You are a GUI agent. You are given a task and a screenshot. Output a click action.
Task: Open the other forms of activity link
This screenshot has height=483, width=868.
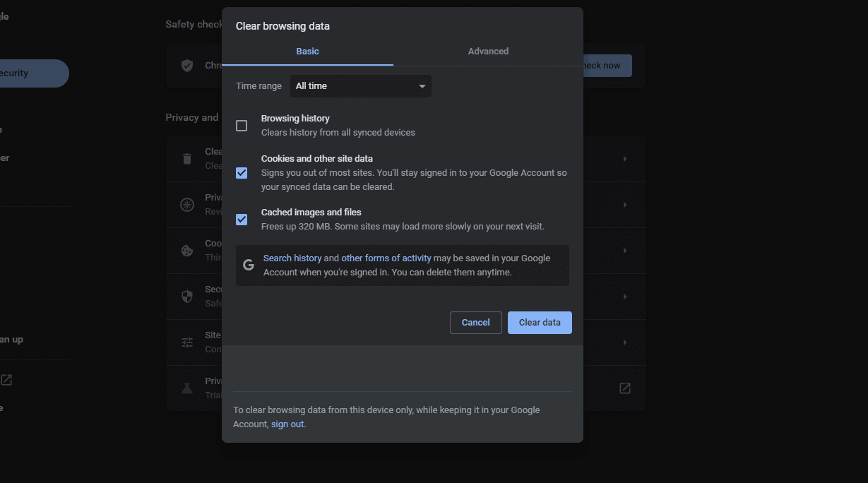click(386, 258)
